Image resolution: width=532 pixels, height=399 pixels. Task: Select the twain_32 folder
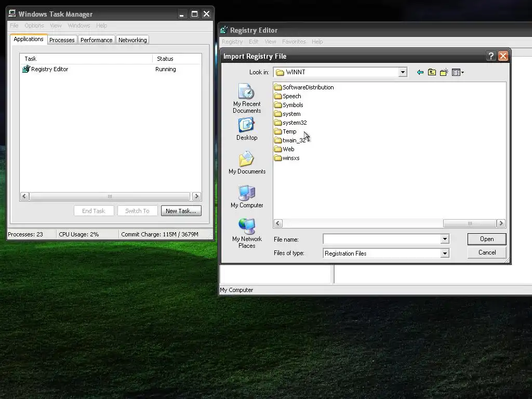(x=290, y=140)
